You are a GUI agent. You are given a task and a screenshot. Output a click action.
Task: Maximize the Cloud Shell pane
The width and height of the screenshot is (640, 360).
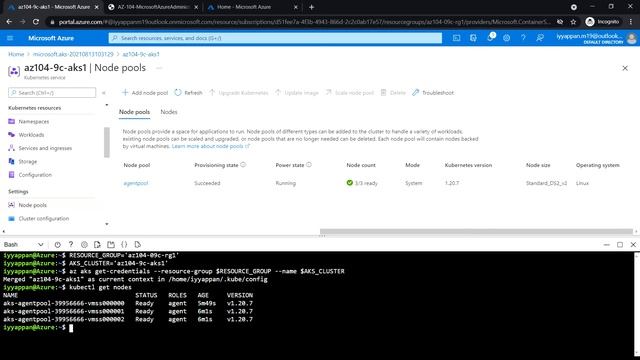[620, 244]
